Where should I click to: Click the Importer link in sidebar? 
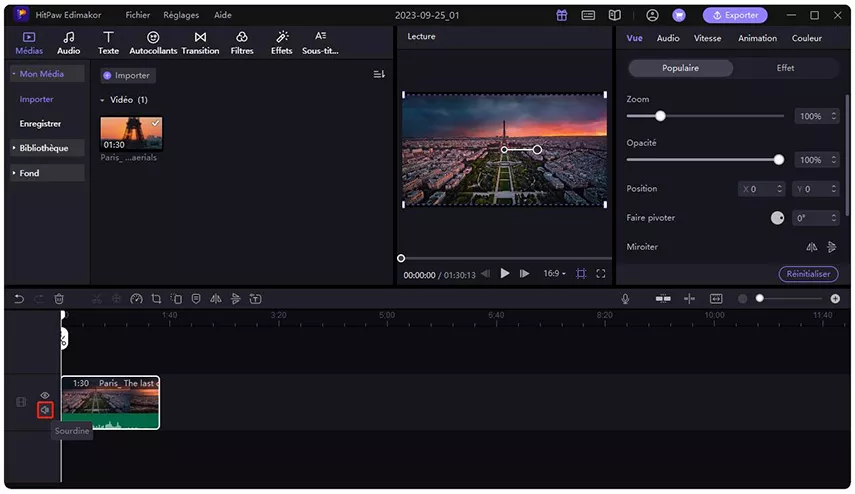point(37,99)
